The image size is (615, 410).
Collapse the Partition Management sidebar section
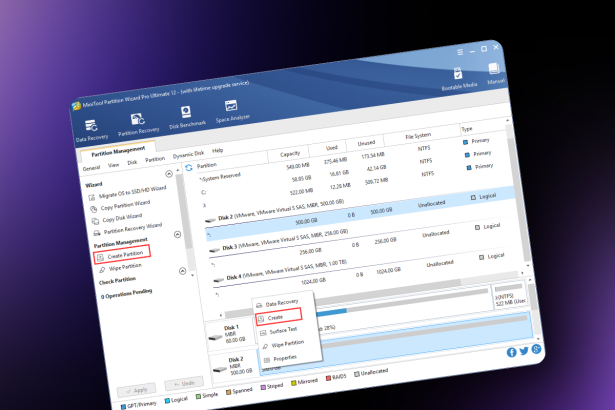point(177,234)
